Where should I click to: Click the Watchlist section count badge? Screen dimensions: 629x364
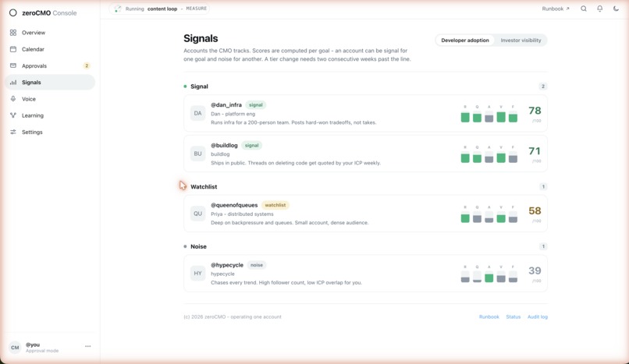543,186
